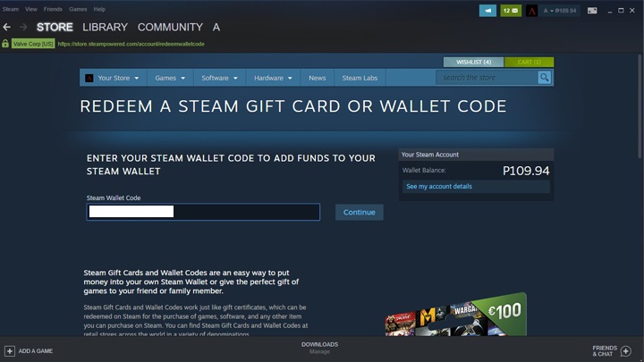This screenshot has height=362, width=644.
Task: Expand the Games dropdown menu
Action: point(170,78)
